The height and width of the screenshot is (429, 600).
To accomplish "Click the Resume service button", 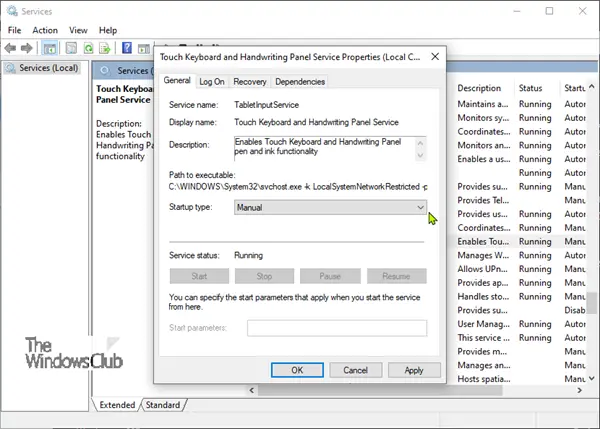I will coord(396,276).
